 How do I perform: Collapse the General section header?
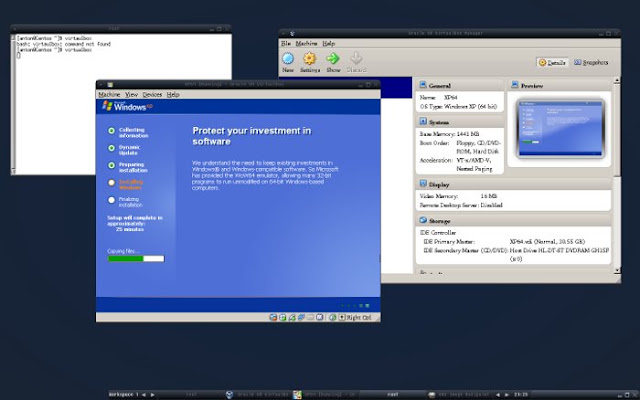tap(460, 85)
